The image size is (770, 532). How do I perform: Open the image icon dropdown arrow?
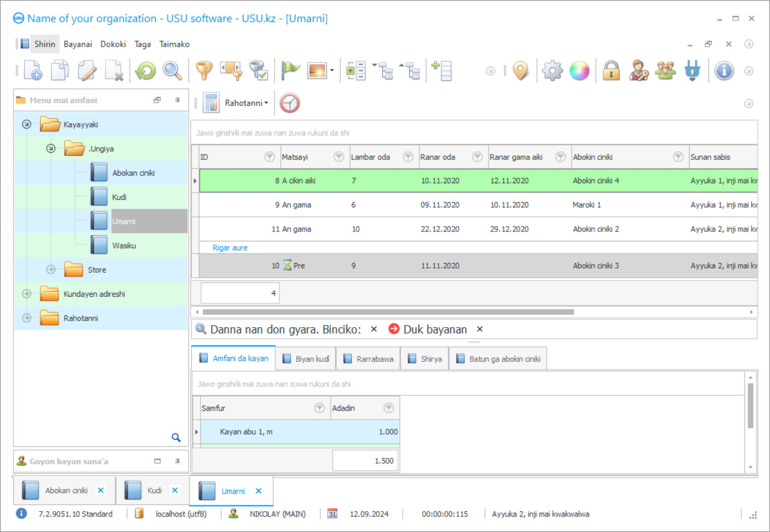(x=332, y=70)
